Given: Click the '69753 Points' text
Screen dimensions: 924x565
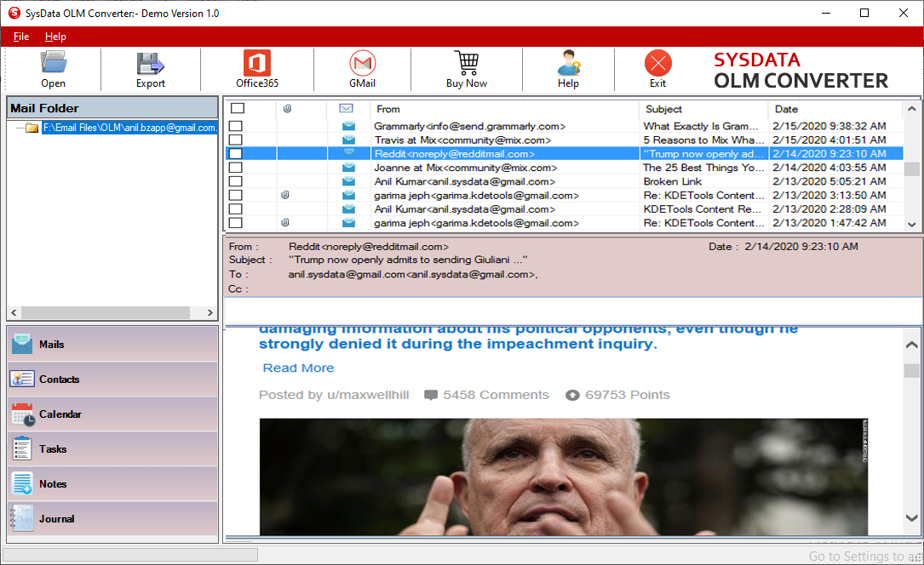Looking at the screenshot, I should point(627,395).
